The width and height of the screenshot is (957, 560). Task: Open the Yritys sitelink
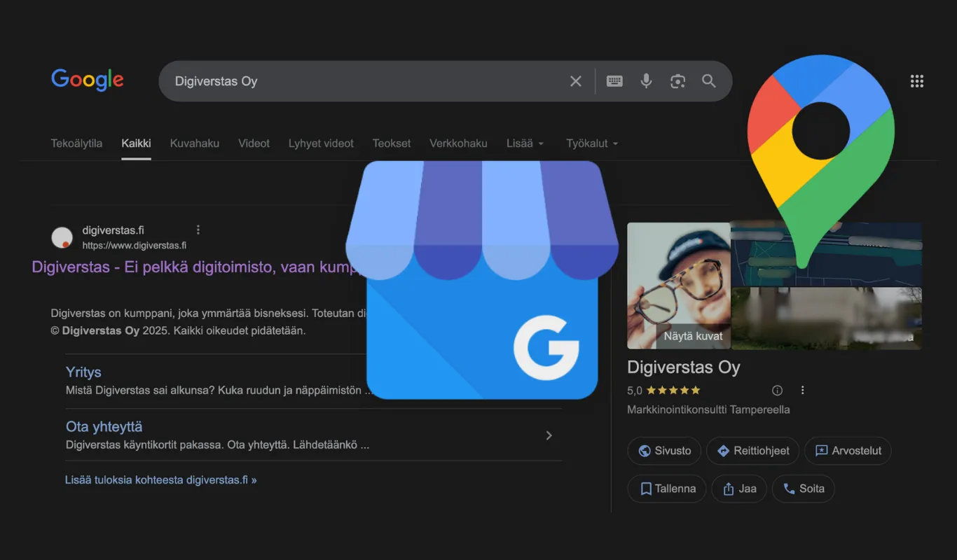[83, 372]
